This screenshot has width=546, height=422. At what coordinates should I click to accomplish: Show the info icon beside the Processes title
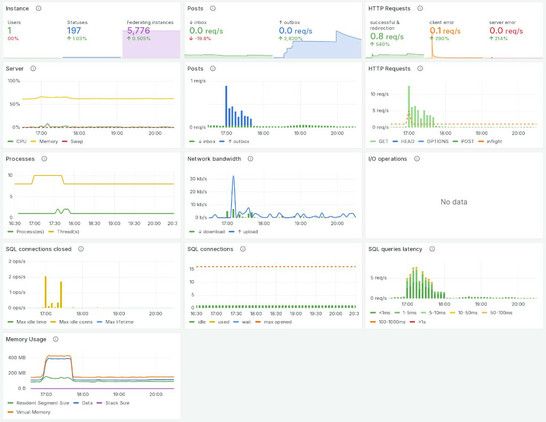click(x=44, y=159)
